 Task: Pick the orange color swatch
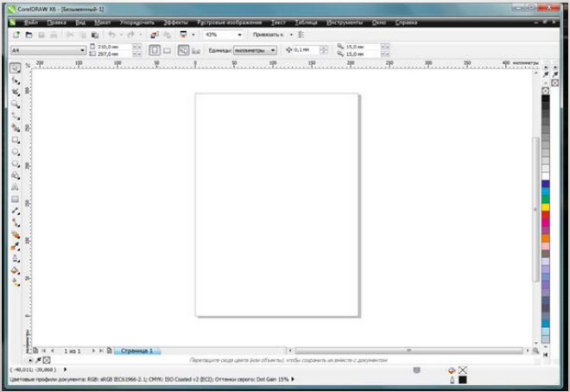545,238
